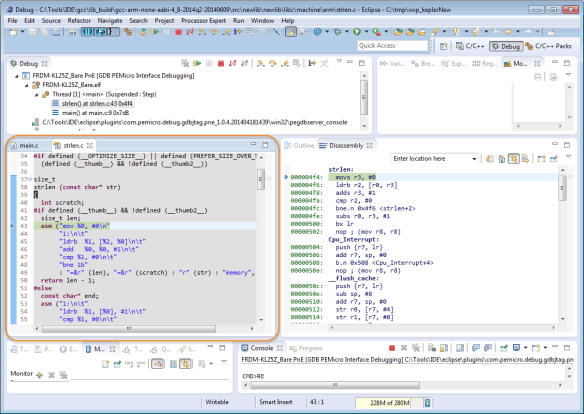The image size is (584, 414).
Task: Click the Registers tab
Action: (485, 64)
